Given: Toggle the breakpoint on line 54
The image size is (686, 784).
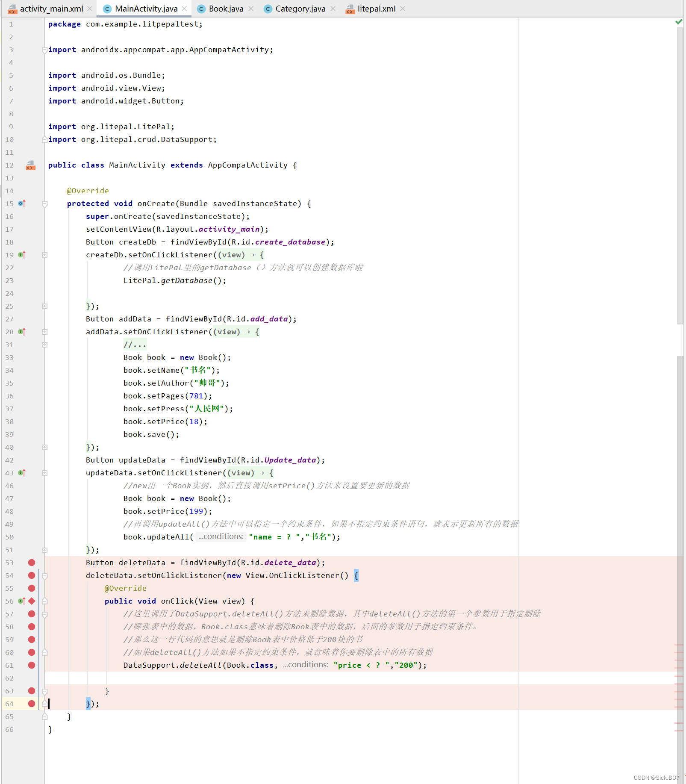Looking at the screenshot, I should point(32,575).
